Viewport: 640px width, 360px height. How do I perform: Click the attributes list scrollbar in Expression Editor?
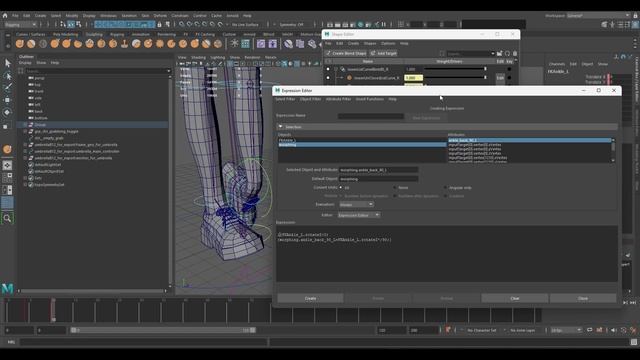613,150
